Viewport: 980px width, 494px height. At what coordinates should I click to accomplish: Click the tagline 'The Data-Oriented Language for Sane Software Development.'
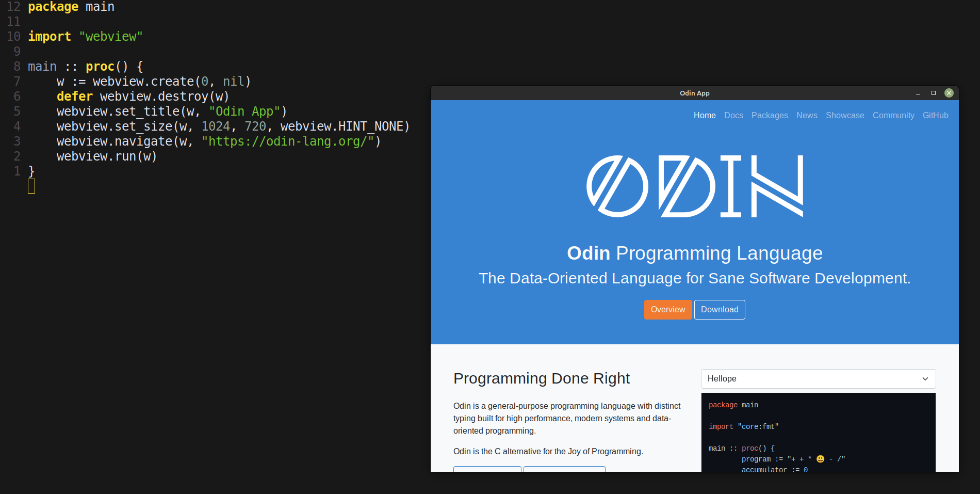(x=695, y=278)
